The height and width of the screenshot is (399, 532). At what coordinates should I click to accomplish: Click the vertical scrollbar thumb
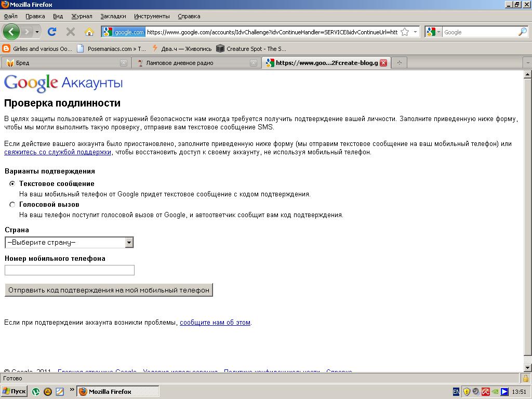(527, 217)
